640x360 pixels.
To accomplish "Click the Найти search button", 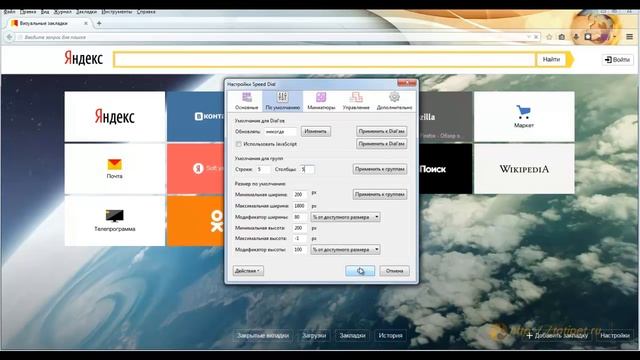I will pos(551,60).
